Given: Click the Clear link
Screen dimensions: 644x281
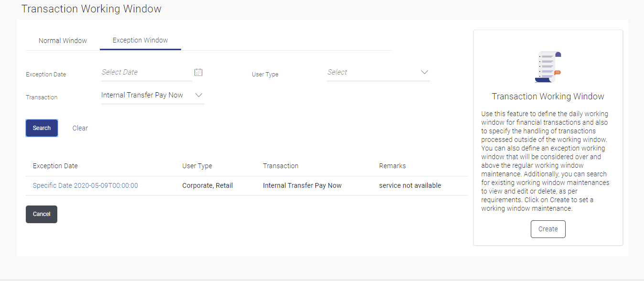Looking at the screenshot, I should pyautogui.click(x=80, y=128).
